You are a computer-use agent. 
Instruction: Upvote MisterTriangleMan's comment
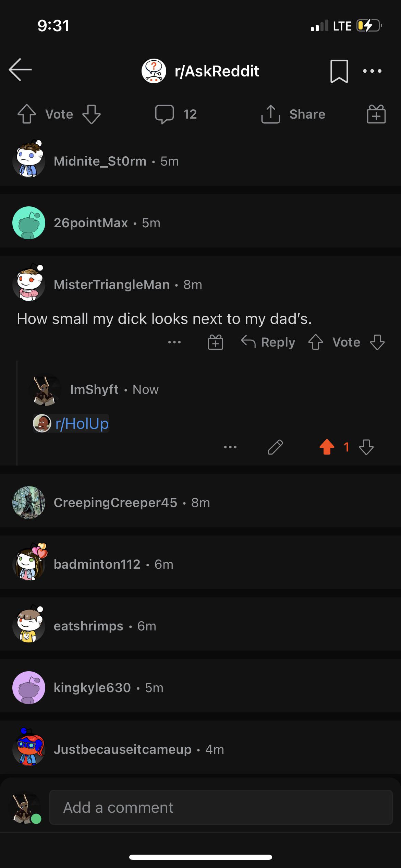(315, 342)
